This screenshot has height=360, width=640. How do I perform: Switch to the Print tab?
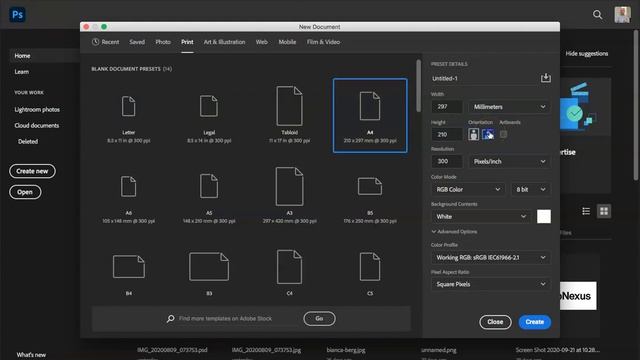pos(187,42)
